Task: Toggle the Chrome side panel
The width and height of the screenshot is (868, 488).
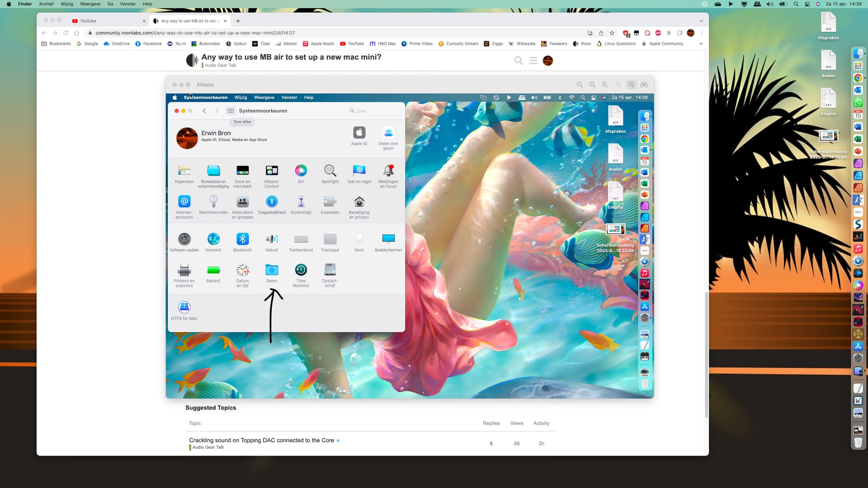Action: click(679, 33)
